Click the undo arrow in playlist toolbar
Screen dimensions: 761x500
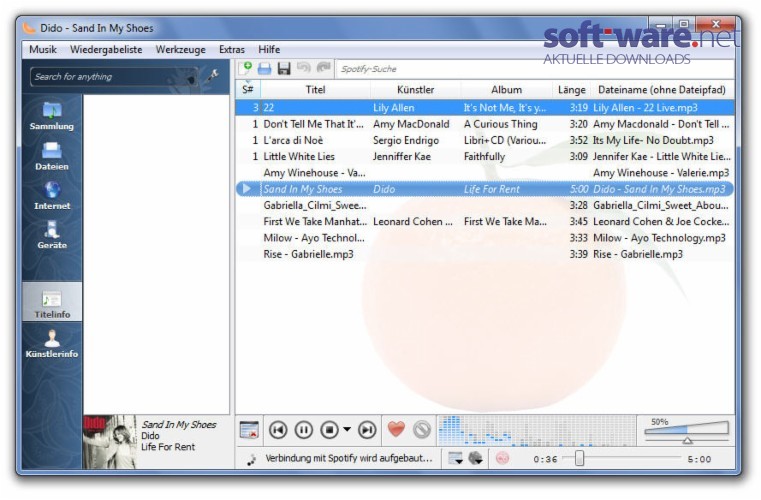point(304,68)
